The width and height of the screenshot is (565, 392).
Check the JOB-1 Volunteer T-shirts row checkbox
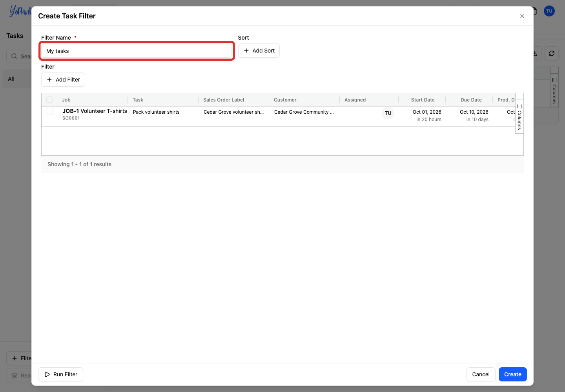pos(50,111)
